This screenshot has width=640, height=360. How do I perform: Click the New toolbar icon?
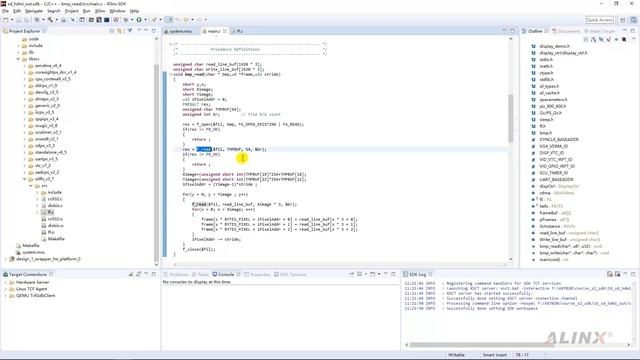click(x=6, y=20)
